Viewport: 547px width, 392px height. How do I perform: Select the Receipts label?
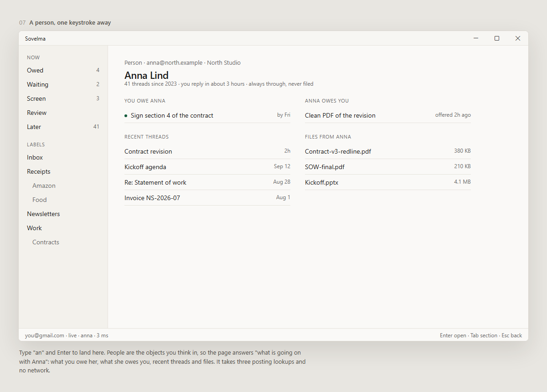(63, 171)
